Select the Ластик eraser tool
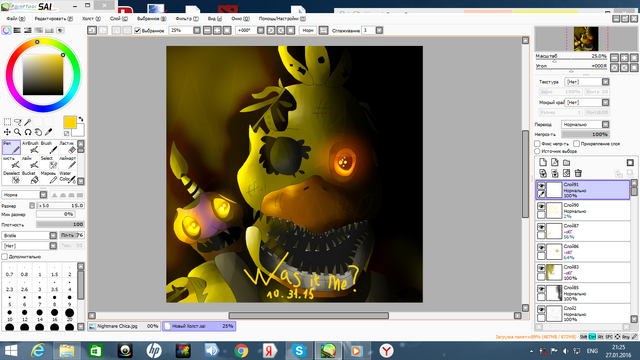The image size is (640, 360). pyautogui.click(x=67, y=147)
